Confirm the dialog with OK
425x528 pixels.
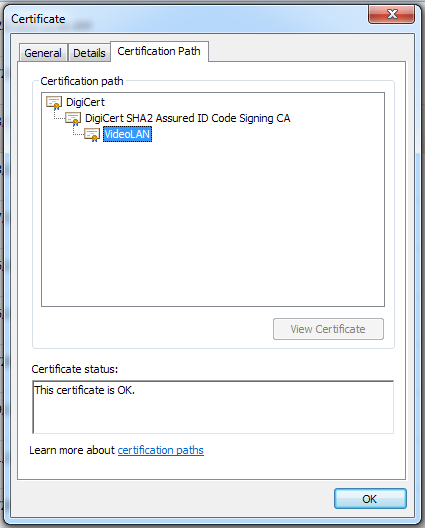(x=370, y=499)
